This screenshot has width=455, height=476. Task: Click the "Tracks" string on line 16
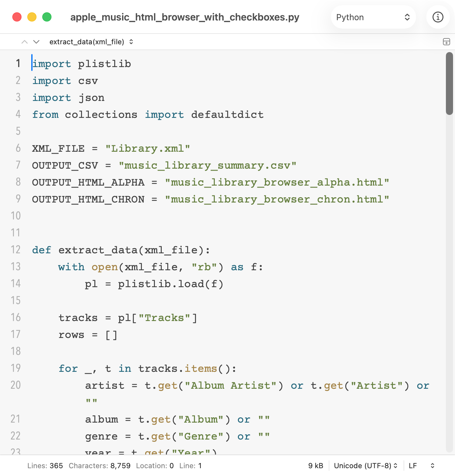[164, 318]
